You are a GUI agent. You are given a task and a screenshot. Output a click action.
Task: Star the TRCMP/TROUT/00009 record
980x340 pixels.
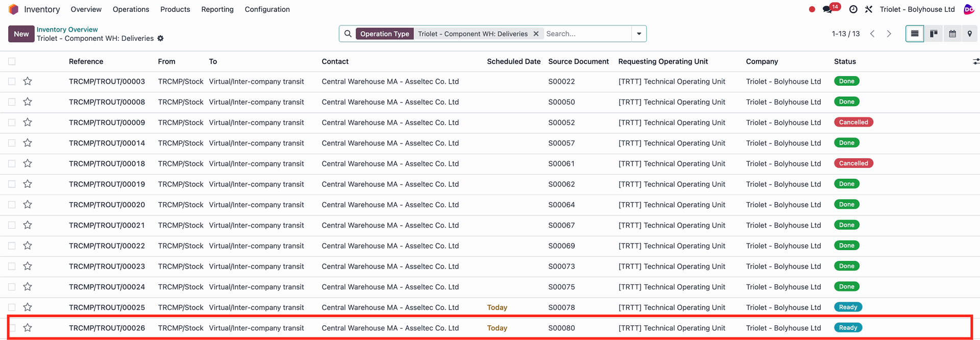(x=28, y=122)
